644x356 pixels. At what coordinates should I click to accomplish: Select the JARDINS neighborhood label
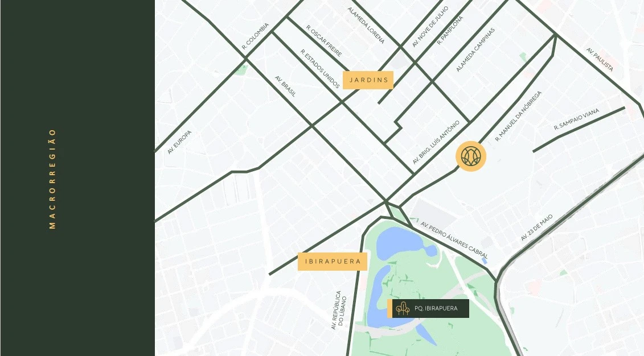click(368, 80)
